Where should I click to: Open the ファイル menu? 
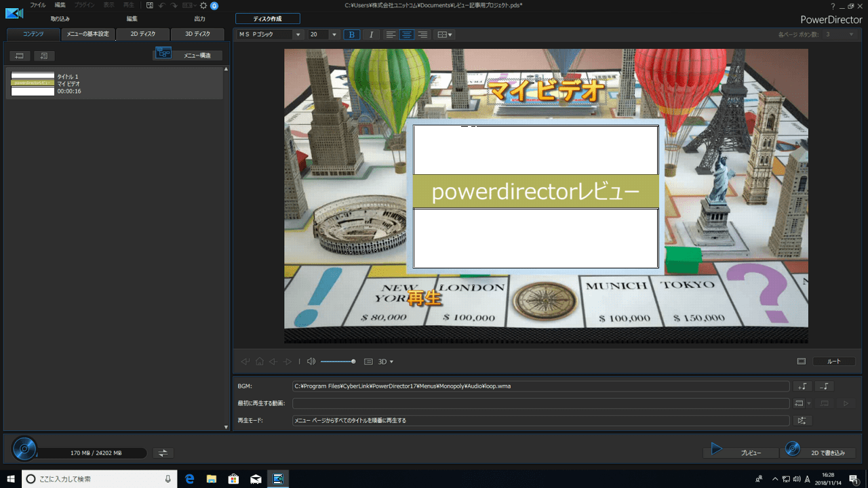point(38,5)
